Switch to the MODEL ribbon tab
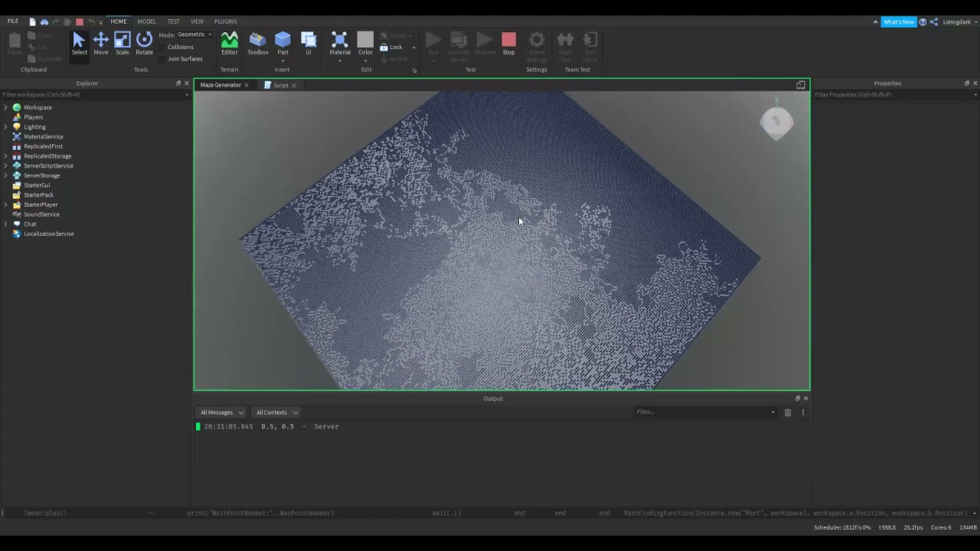Image resolution: width=980 pixels, height=551 pixels. [146, 21]
